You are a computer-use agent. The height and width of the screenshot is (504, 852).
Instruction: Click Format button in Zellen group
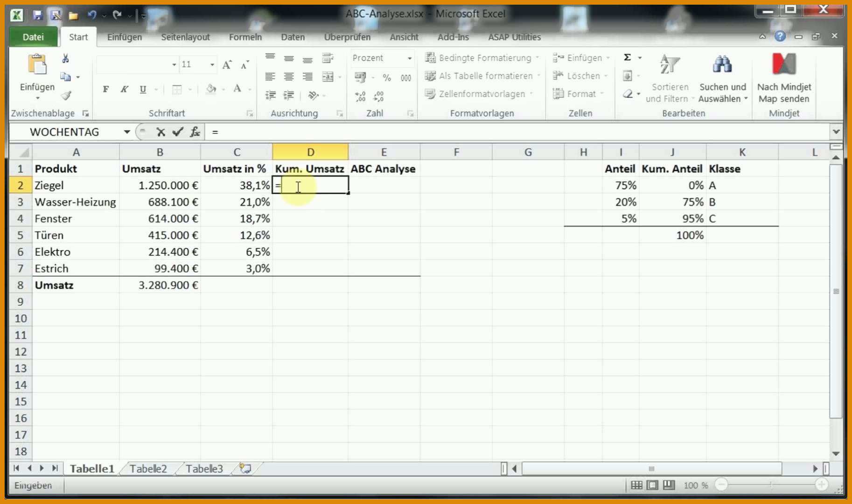[x=578, y=94]
